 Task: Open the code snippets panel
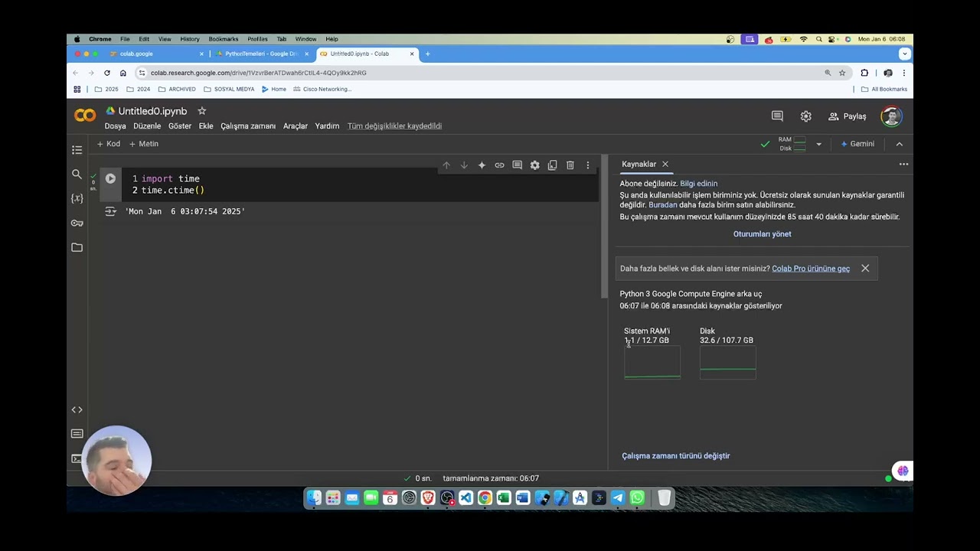pos(77,409)
